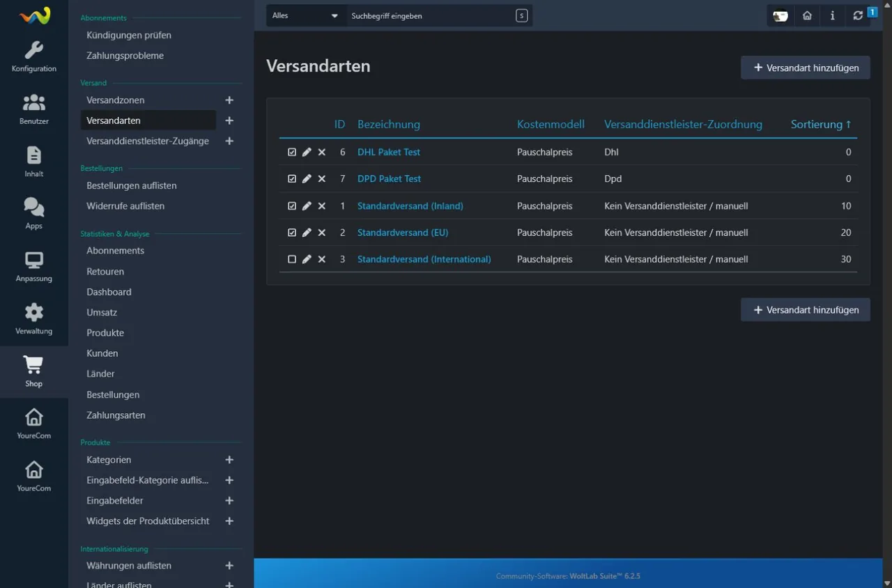Click the WoltLab logo at top left
The width and height of the screenshot is (892, 588).
(x=34, y=15)
